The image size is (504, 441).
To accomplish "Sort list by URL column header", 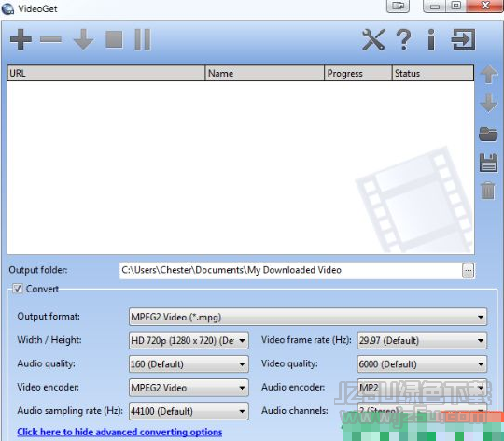I will click(105, 73).
